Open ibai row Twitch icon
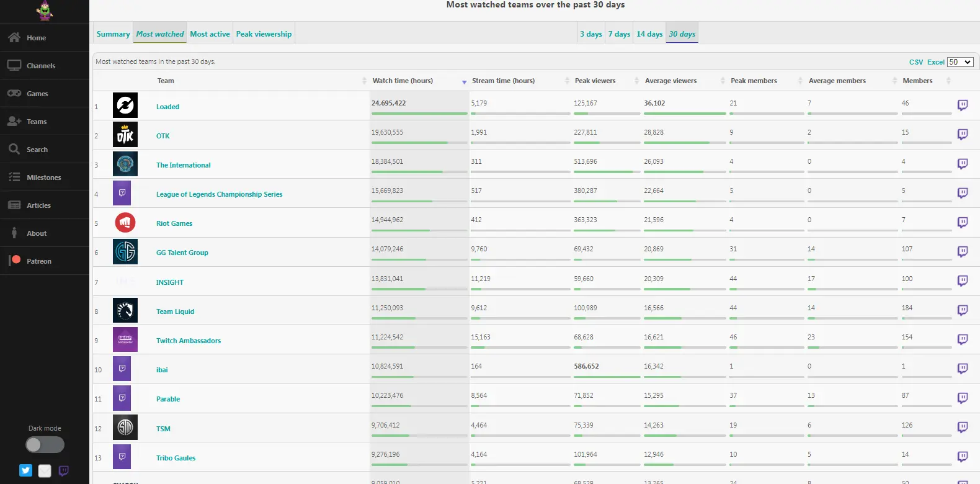 pos(963,369)
